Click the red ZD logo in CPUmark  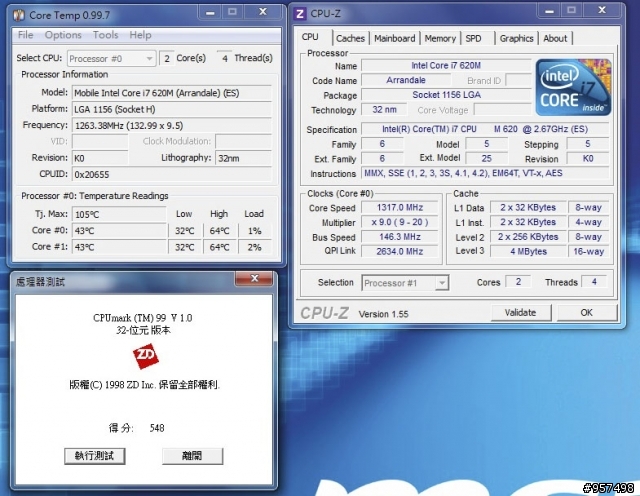click(146, 356)
